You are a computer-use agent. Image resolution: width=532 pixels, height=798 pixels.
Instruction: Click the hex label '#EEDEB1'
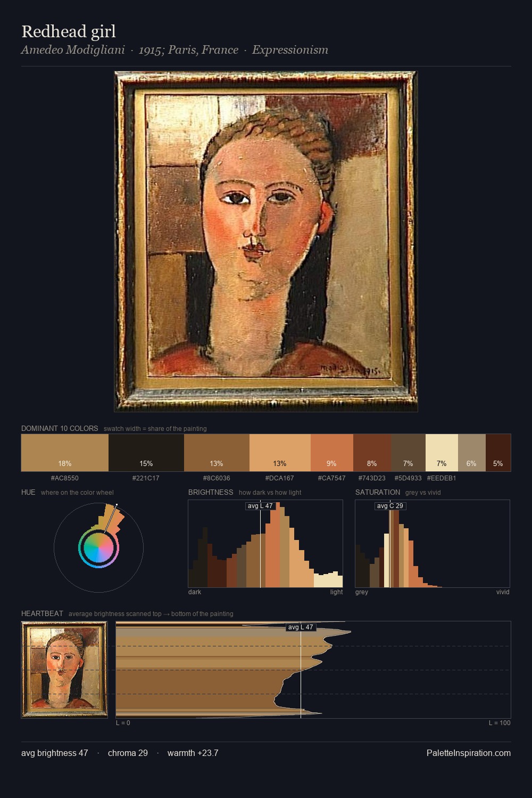pos(442,478)
